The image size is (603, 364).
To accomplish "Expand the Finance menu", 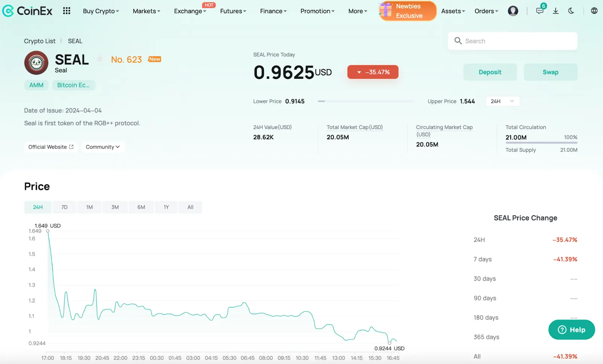I will point(273,11).
